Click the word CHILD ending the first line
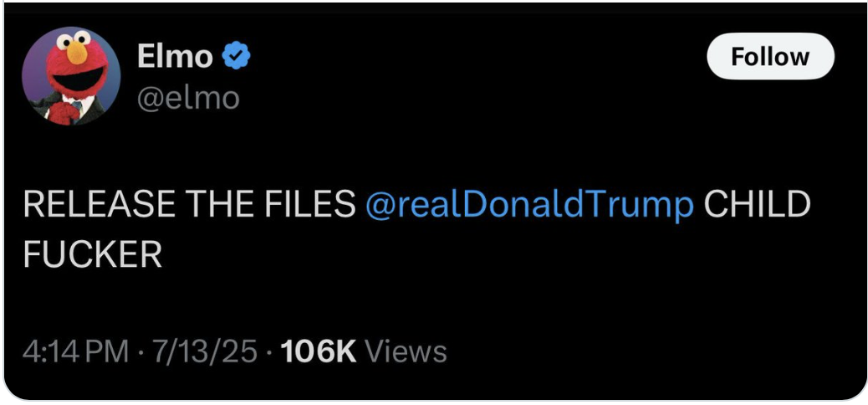The image size is (868, 405). coord(757,205)
